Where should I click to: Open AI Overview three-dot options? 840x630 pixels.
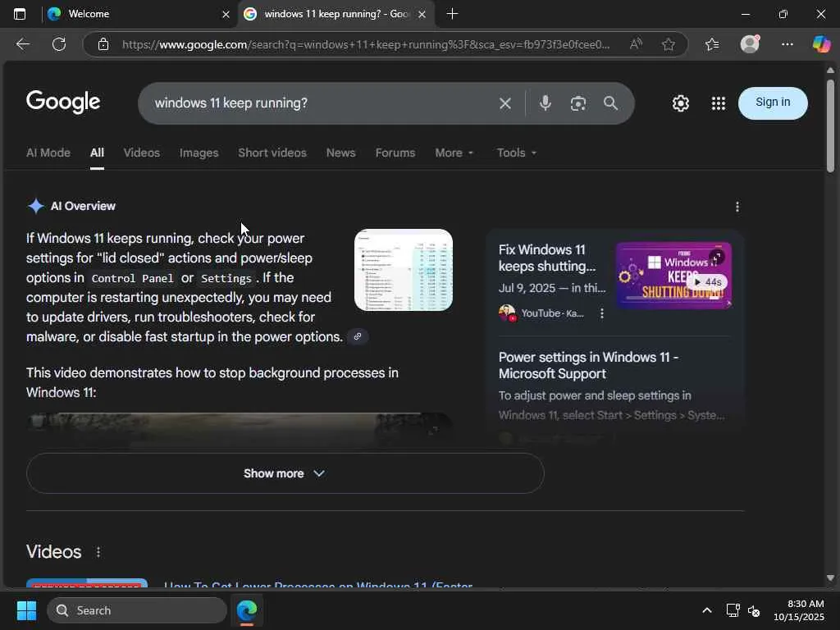pyautogui.click(x=737, y=207)
